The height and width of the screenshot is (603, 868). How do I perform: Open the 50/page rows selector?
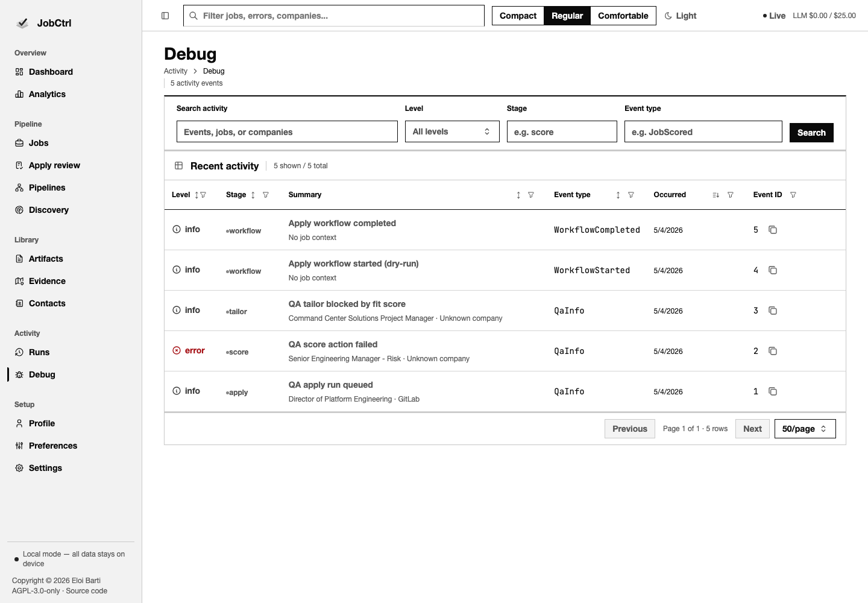coord(805,429)
